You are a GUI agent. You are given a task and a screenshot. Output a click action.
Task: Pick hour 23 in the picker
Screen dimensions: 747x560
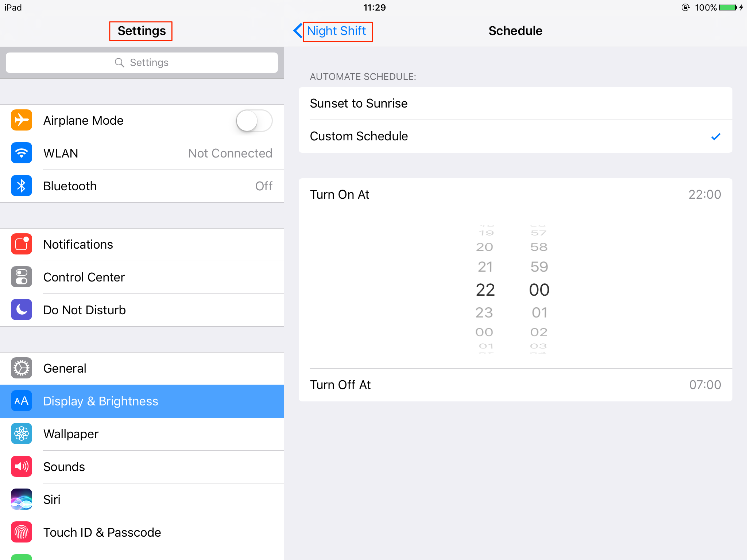pyautogui.click(x=484, y=313)
